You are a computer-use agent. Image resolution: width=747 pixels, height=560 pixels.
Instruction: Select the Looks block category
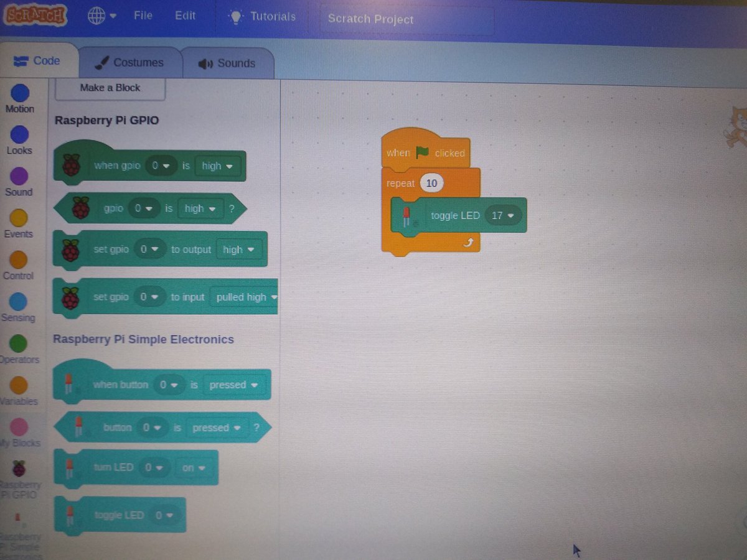click(20, 138)
